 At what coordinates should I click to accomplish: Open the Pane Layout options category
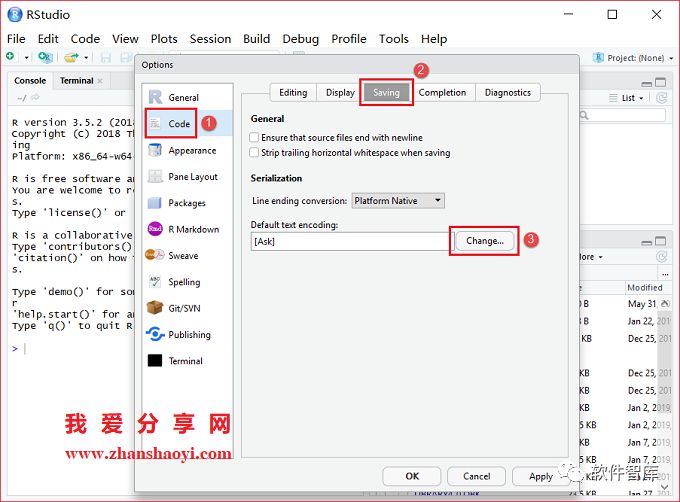pos(187,177)
